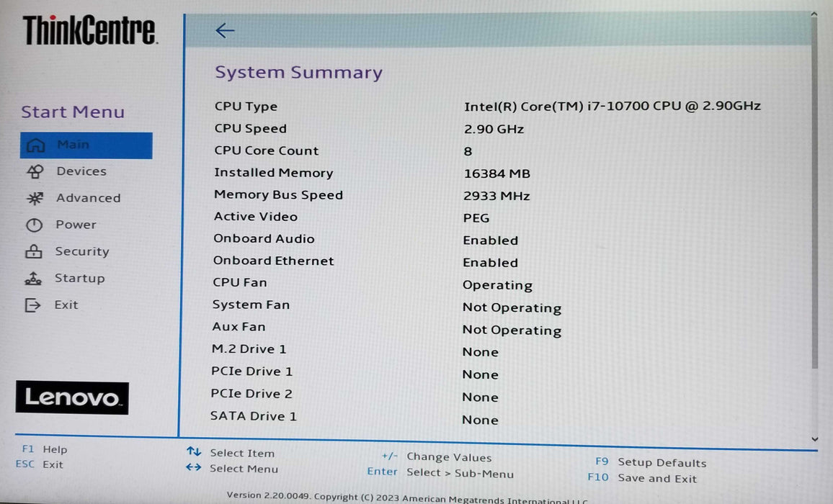Image resolution: width=833 pixels, height=504 pixels.
Task: Click the 16384 MB value
Action: [496, 174]
